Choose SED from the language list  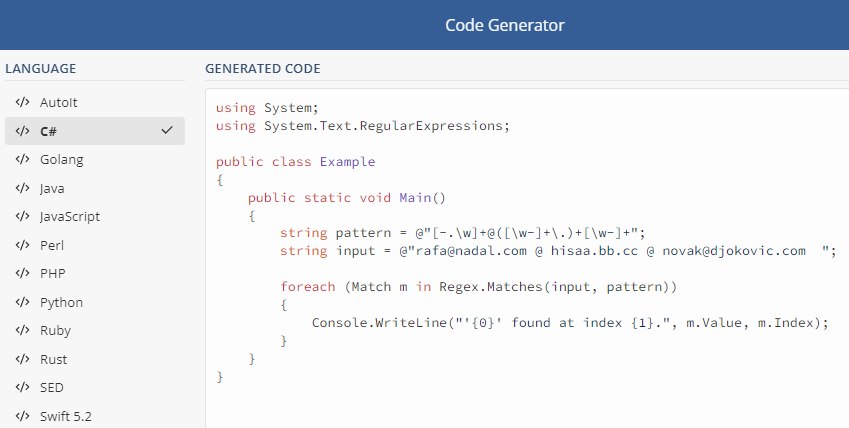click(53, 388)
